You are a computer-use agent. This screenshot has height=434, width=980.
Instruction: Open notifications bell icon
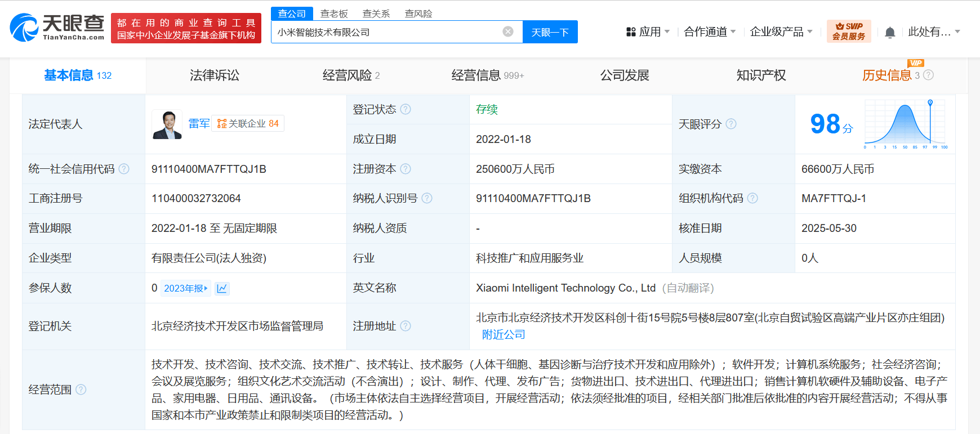point(890,32)
